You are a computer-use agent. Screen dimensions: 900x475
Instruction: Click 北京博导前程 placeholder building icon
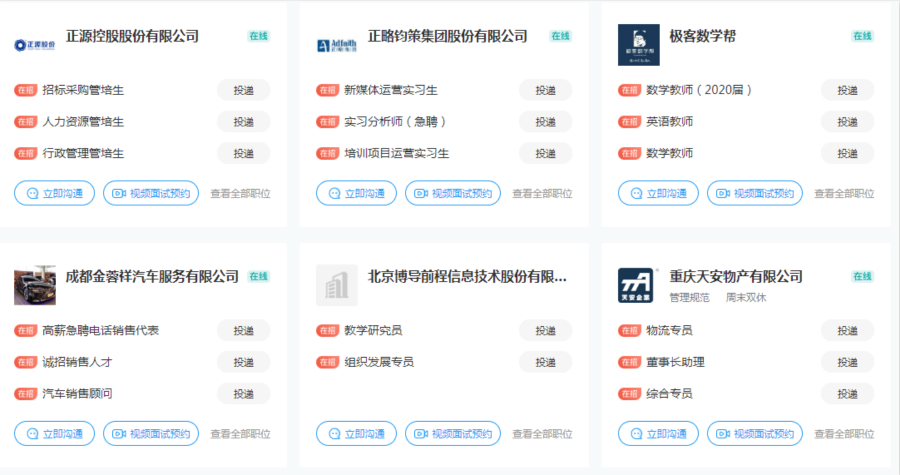pos(337,286)
